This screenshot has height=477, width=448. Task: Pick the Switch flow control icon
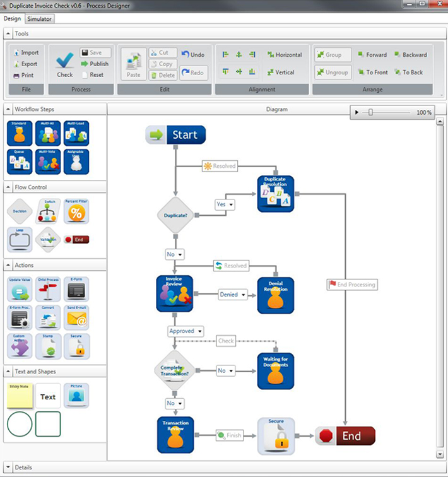pos(48,211)
